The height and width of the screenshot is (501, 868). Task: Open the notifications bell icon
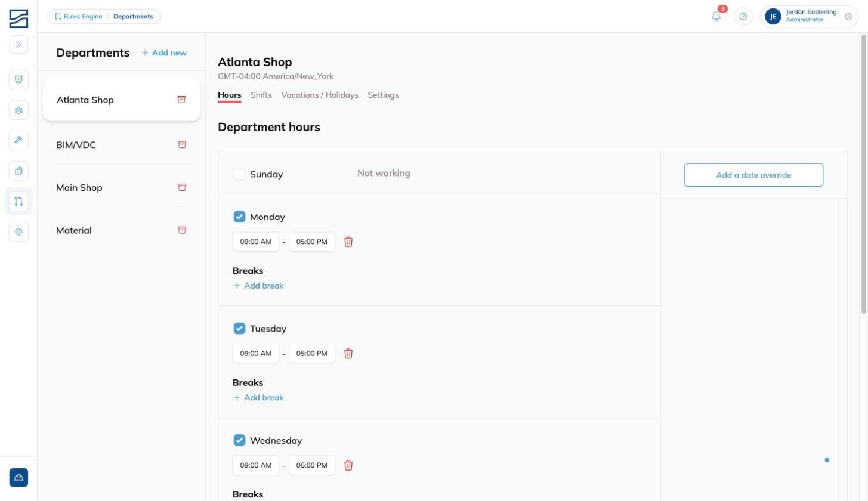716,17
